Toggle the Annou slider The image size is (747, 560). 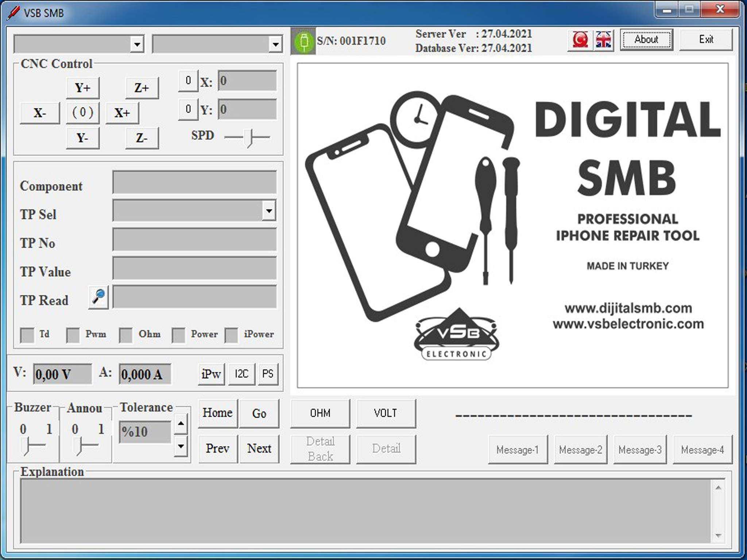(85, 446)
